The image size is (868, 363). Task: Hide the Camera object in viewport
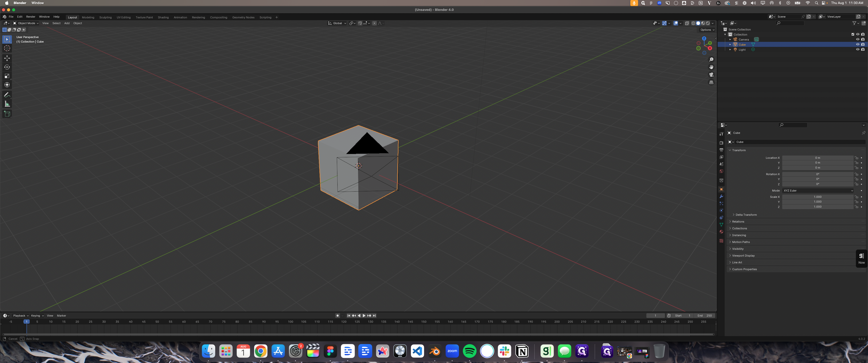(x=858, y=39)
